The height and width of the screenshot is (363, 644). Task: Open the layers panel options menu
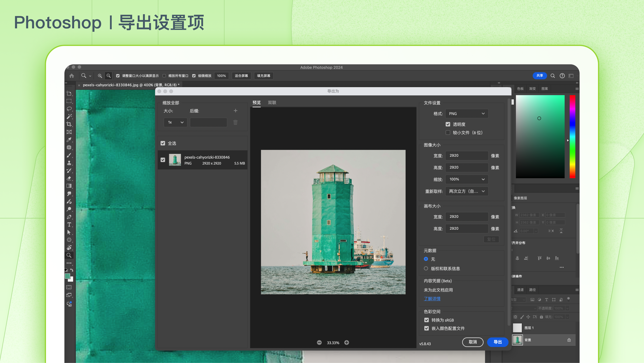click(x=577, y=290)
